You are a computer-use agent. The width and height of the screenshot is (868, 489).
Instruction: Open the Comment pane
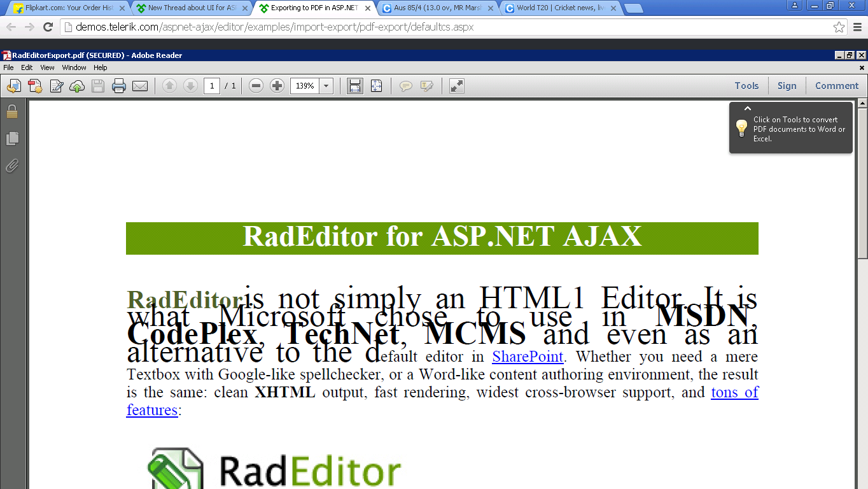(x=837, y=86)
